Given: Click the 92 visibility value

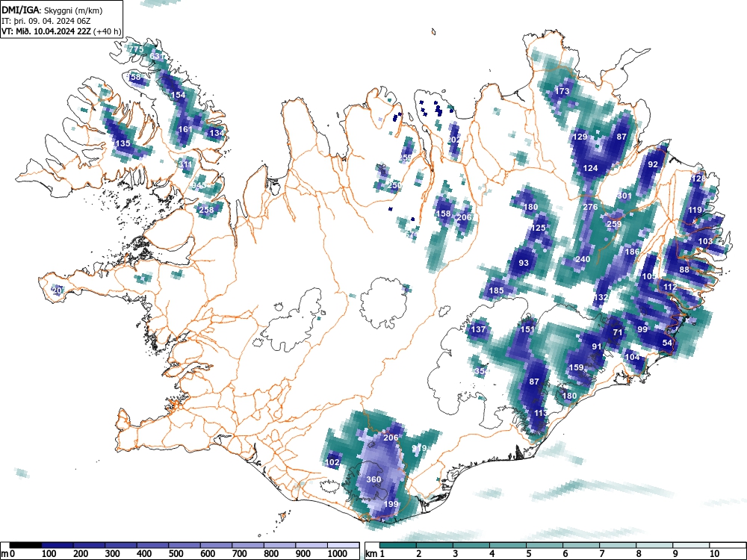Looking at the screenshot, I should 653,164.
